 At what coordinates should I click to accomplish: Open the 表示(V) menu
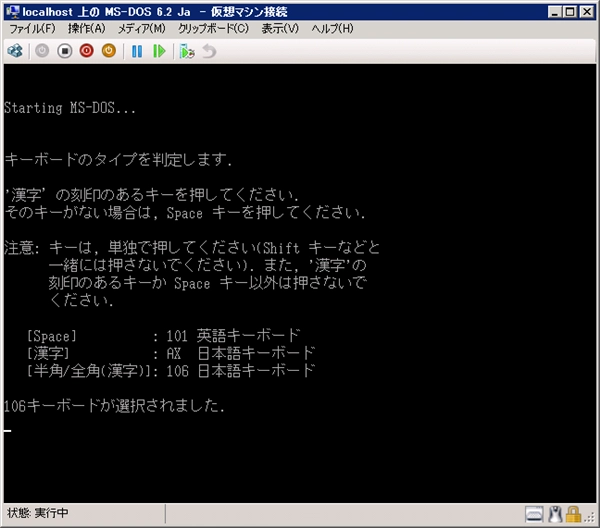pos(280,28)
